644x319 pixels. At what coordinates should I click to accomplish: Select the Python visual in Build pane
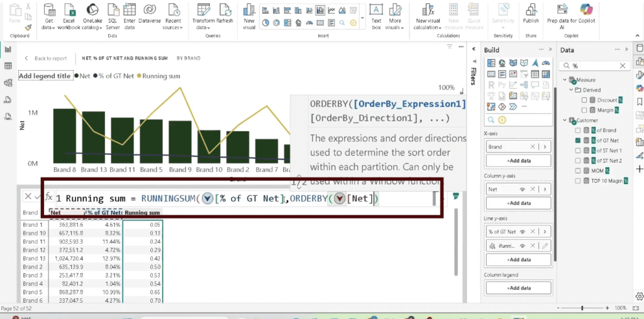coord(502,85)
